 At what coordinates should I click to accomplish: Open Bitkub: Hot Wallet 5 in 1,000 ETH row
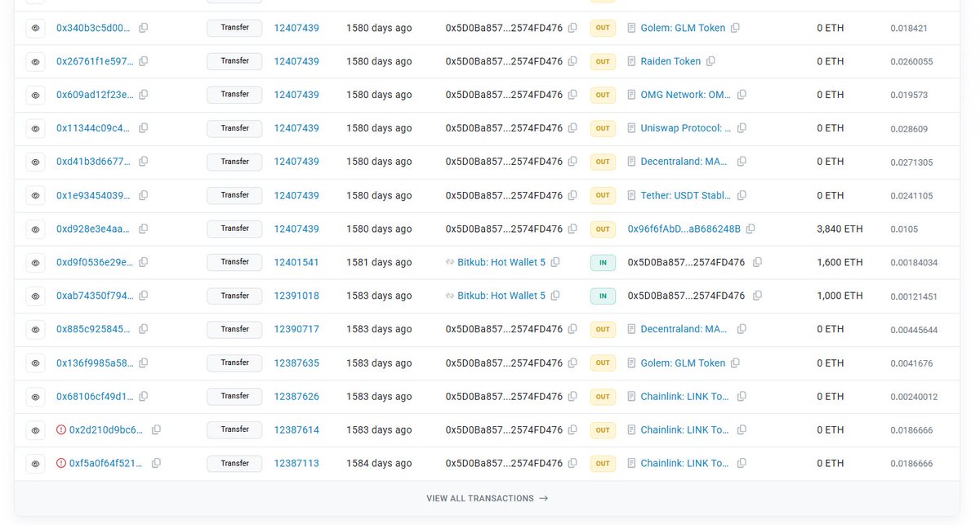[x=501, y=296]
